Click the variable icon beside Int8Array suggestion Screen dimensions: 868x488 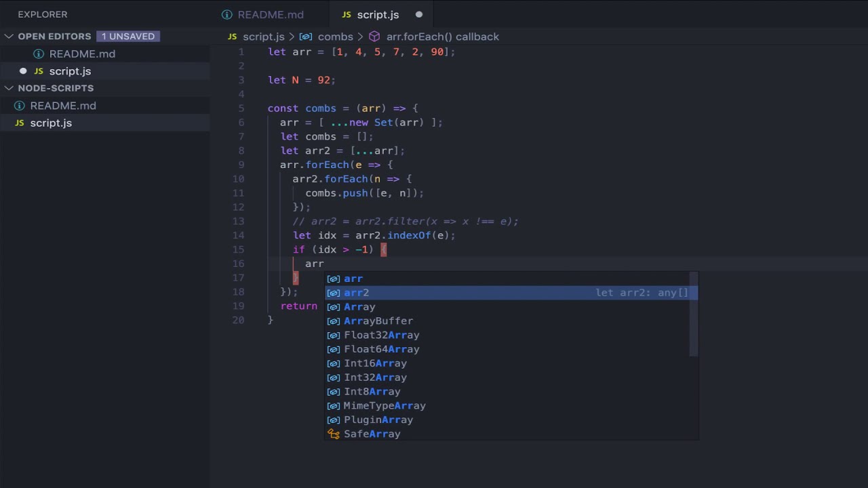coord(333,392)
